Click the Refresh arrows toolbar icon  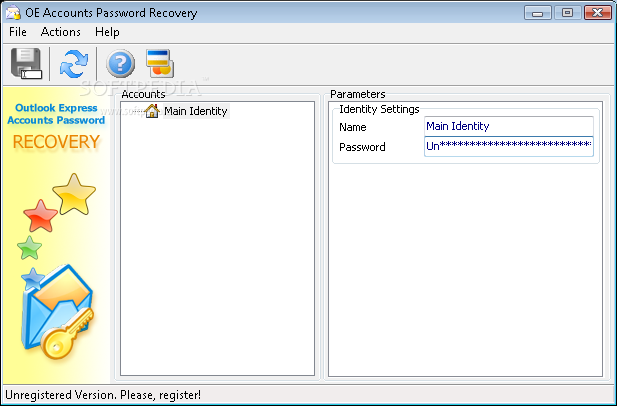74,63
